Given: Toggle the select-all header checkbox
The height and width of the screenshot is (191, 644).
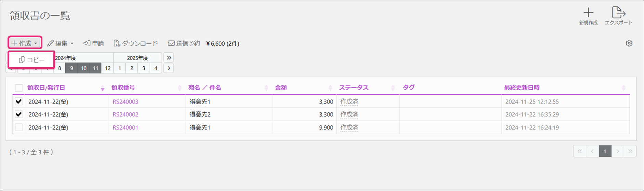Looking at the screenshot, I should pos(19,88).
